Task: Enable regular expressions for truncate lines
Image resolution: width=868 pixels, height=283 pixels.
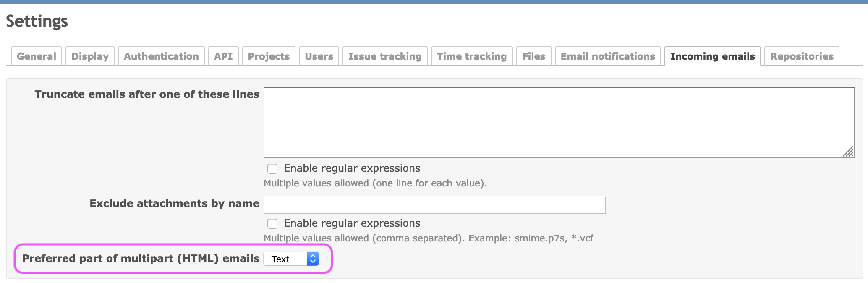Action: click(x=272, y=169)
